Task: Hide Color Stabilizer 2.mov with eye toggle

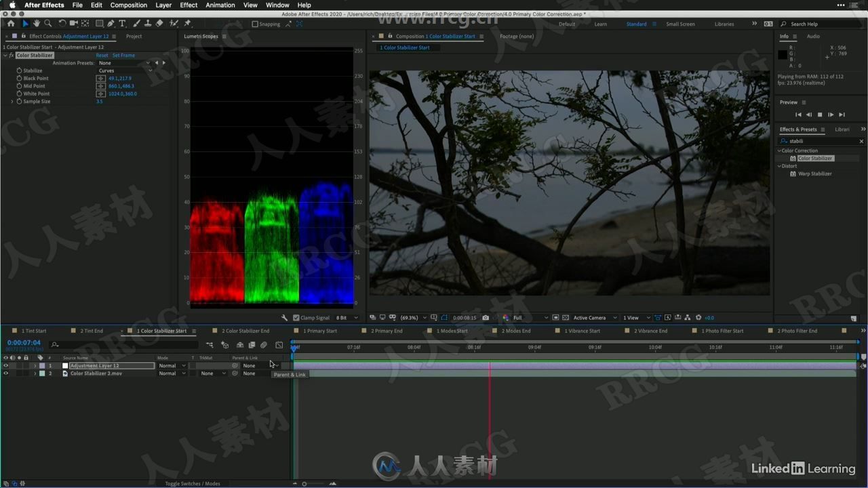Action: click(x=6, y=373)
